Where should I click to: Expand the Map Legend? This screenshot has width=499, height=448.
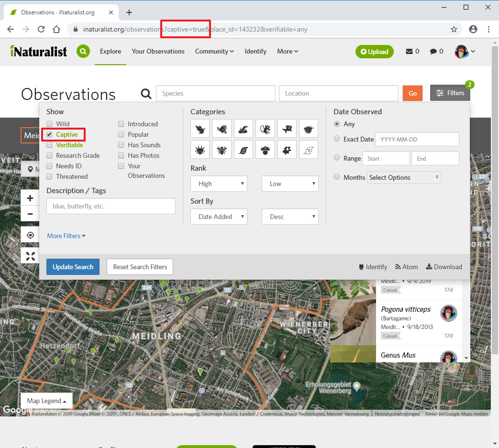click(x=46, y=401)
